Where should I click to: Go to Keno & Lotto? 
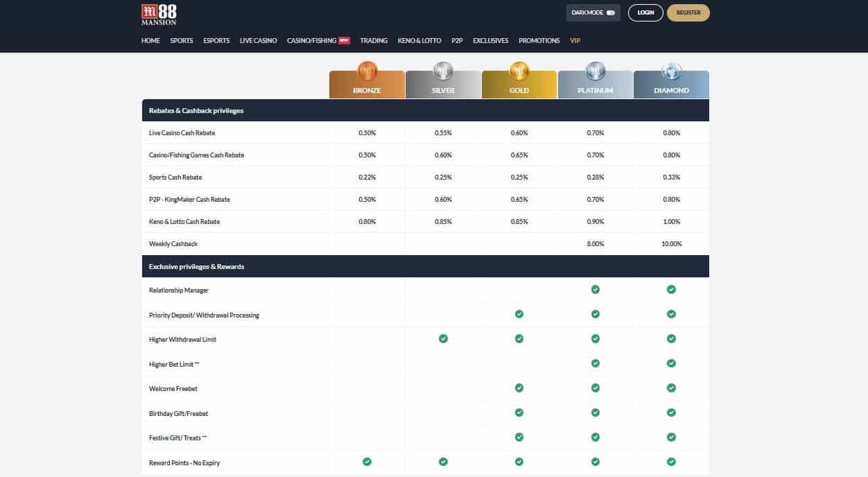[x=419, y=41]
